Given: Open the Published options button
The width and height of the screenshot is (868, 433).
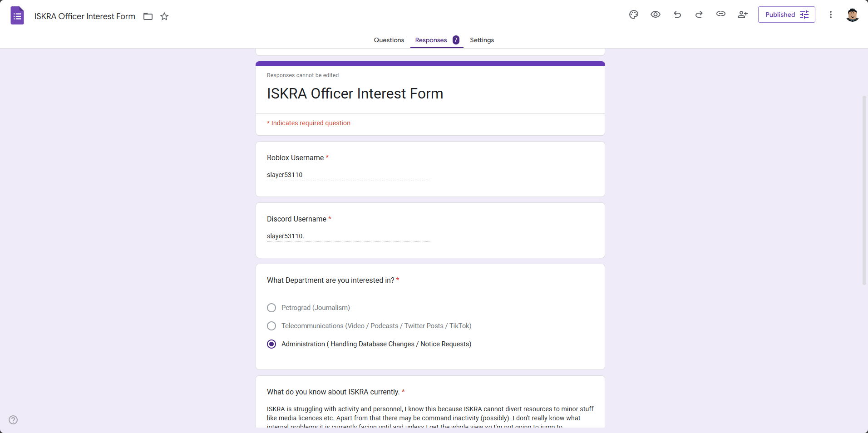Looking at the screenshot, I should 787,15.
